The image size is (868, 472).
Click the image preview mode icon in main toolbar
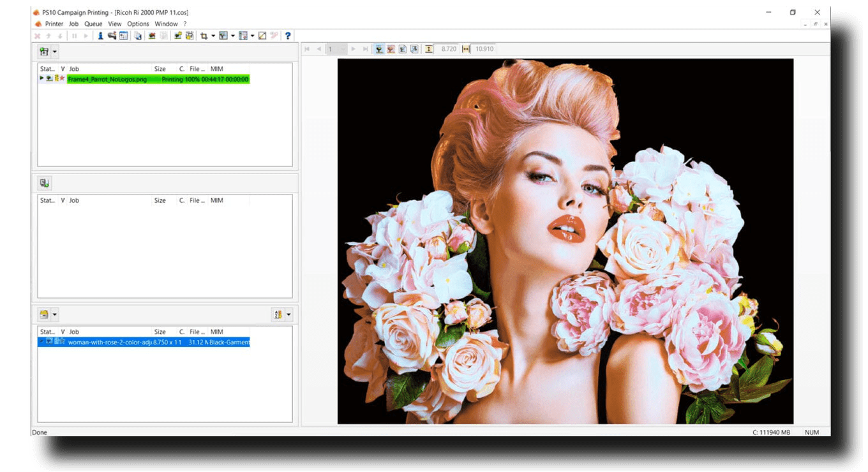pos(223,36)
